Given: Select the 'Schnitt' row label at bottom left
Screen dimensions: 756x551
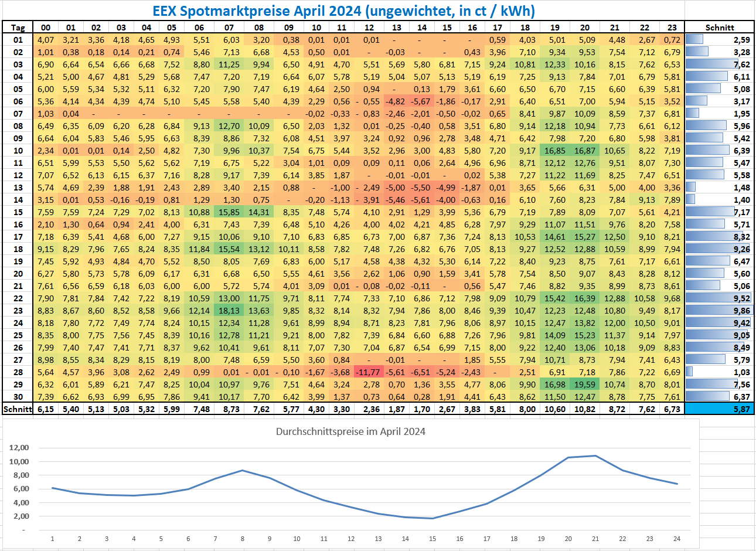Looking at the screenshot, I should click(x=18, y=409).
